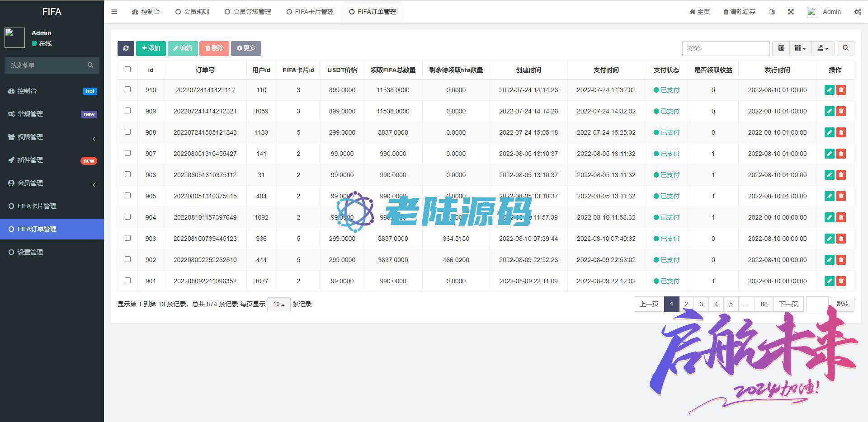
Task: Edit order row 909 using pencil icon
Action: [x=829, y=111]
